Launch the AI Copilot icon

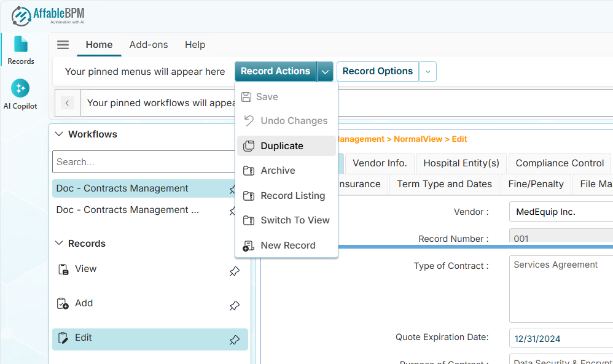click(20, 94)
